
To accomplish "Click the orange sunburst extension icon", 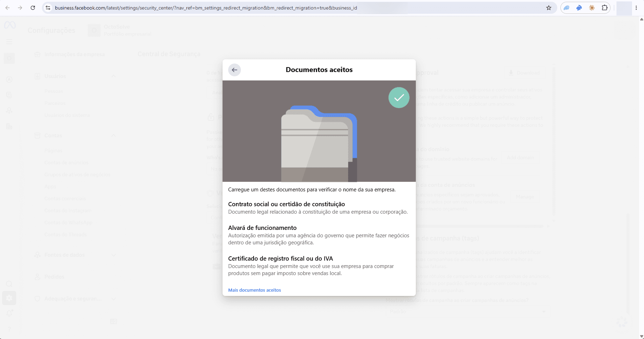I will click(592, 8).
